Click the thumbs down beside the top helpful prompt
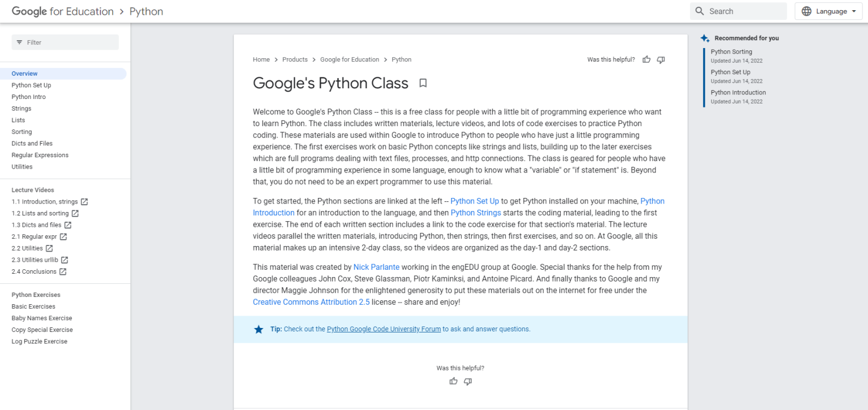Image resolution: width=868 pixels, height=410 pixels. [x=660, y=59]
